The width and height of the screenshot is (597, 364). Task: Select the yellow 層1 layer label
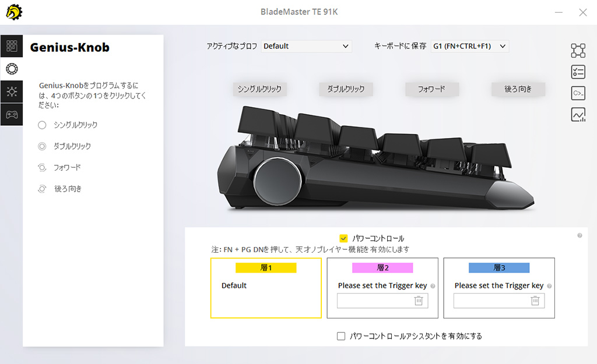coord(266,268)
